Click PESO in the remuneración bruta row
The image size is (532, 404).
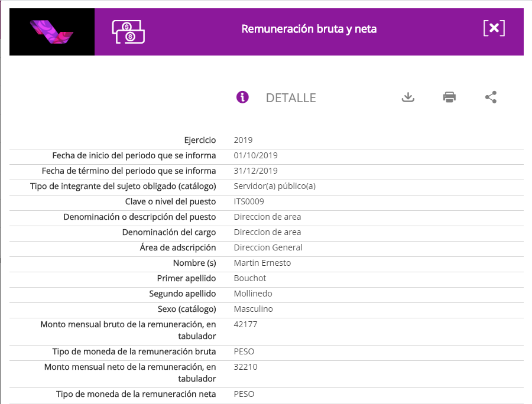[x=244, y=351]
